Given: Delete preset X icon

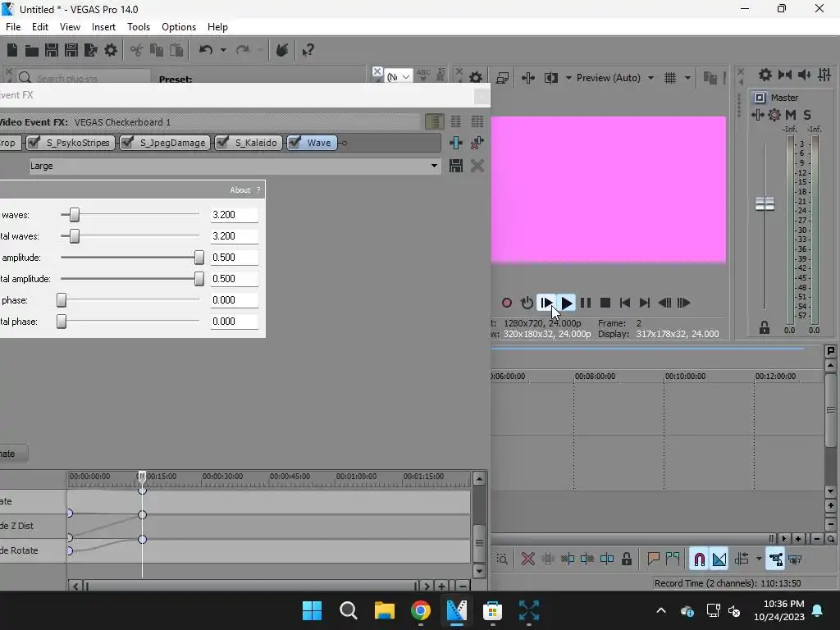Looking at the screenshot, I should pyautogui.click(x=477, y=166).
